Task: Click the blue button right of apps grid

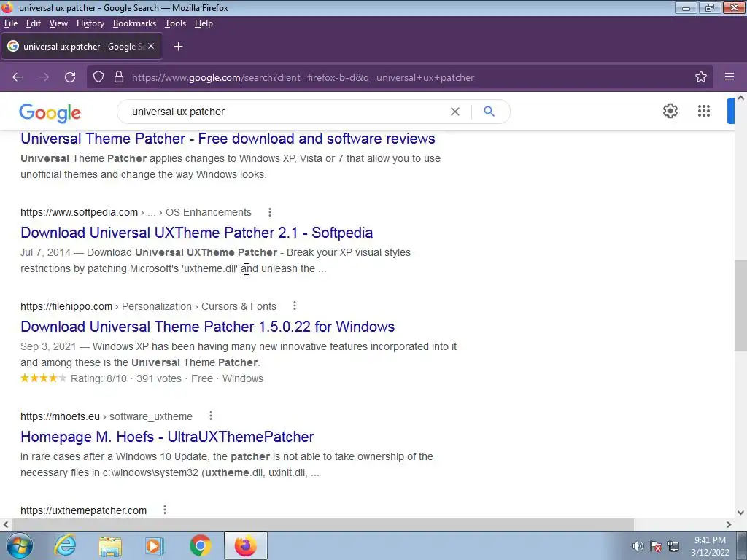Action: coord(731,111)
